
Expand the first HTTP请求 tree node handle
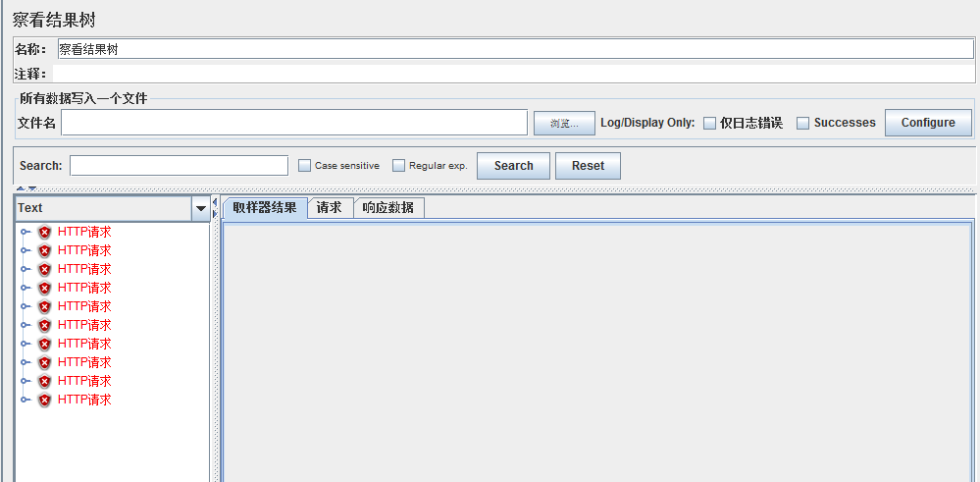(26, 233)
